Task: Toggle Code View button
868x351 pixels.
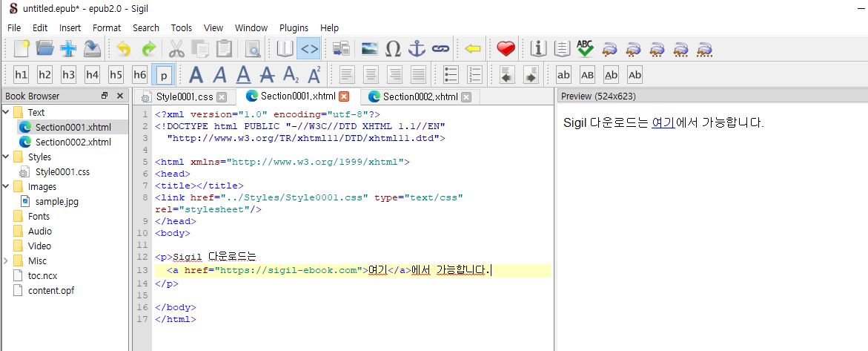Action: coord(308,49)
